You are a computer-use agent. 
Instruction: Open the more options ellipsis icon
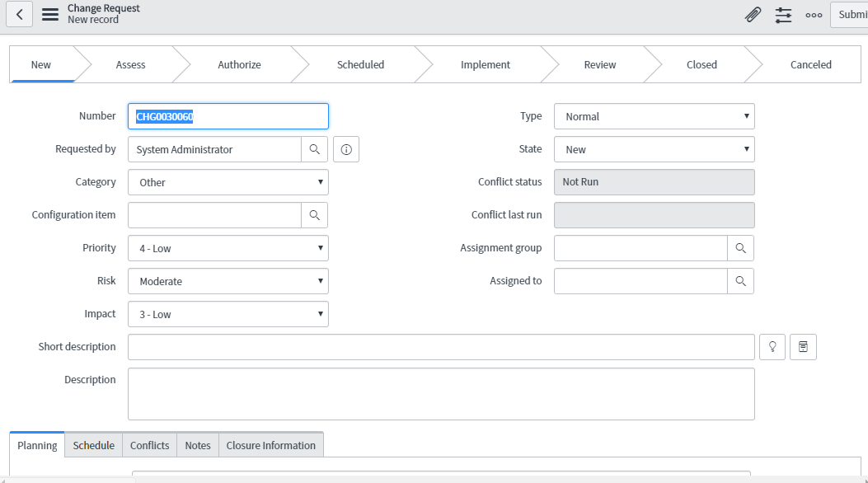[x=814, y=15]
